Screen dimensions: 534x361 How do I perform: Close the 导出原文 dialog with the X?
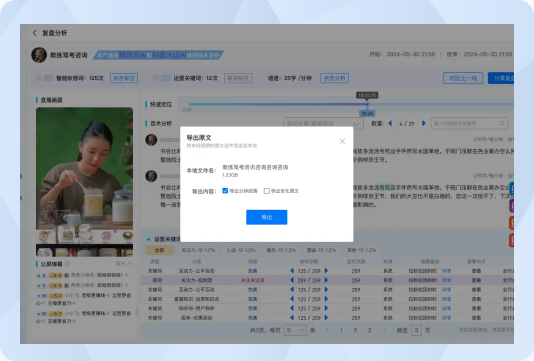(x=342, y=141)
